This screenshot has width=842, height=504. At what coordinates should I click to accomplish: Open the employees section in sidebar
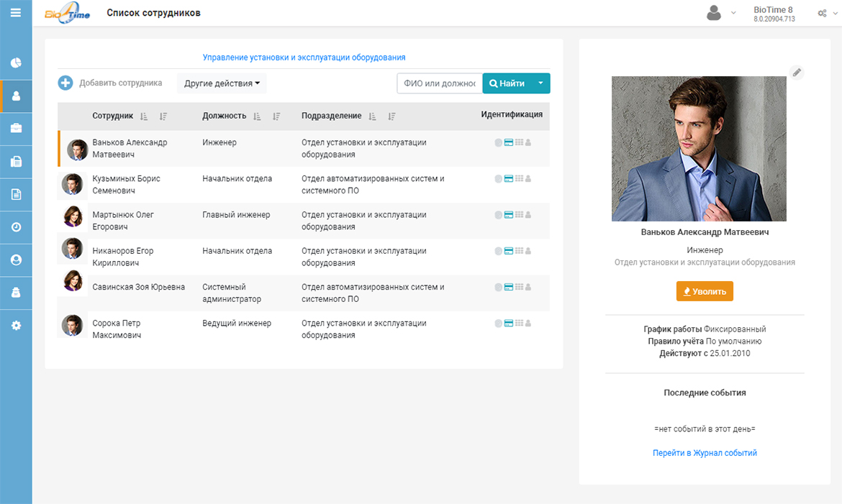16,96
